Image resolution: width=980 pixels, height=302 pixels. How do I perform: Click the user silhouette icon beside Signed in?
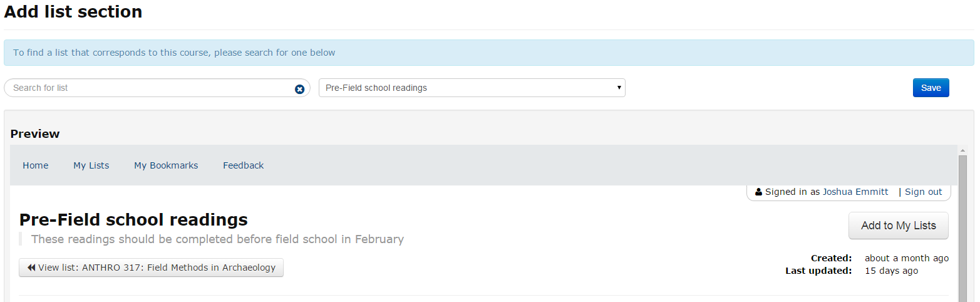click(x=758, y=192)
